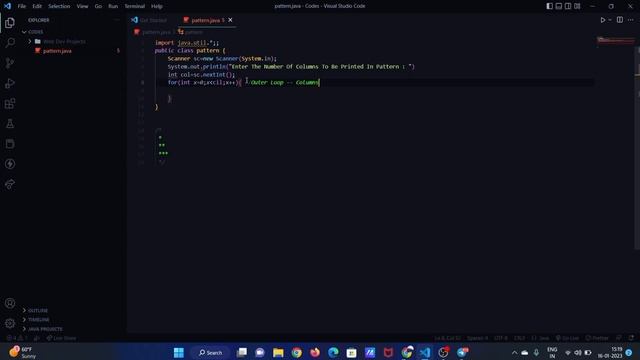Toggle primary side bar visibility
The height and width of the screenshot is (360, 640).
click(549, 6)
